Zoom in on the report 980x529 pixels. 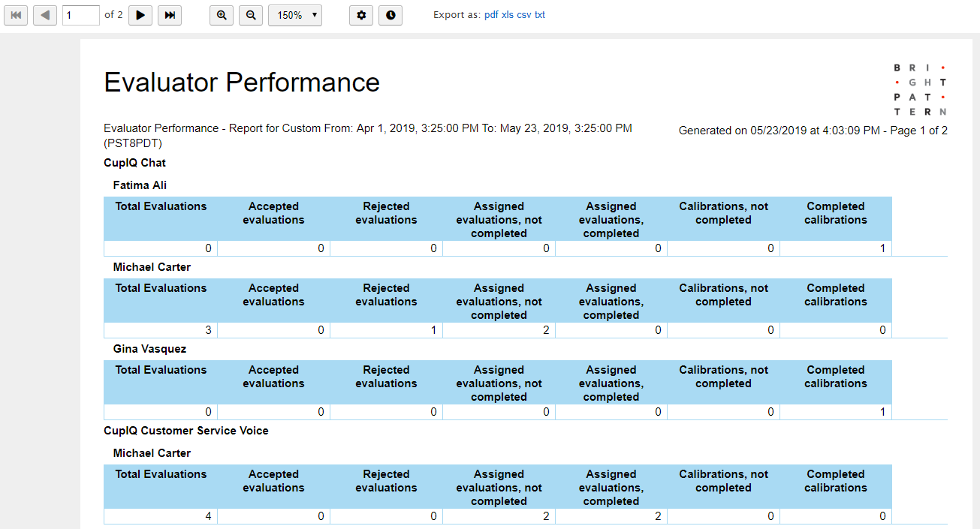(x=222, y=15)
